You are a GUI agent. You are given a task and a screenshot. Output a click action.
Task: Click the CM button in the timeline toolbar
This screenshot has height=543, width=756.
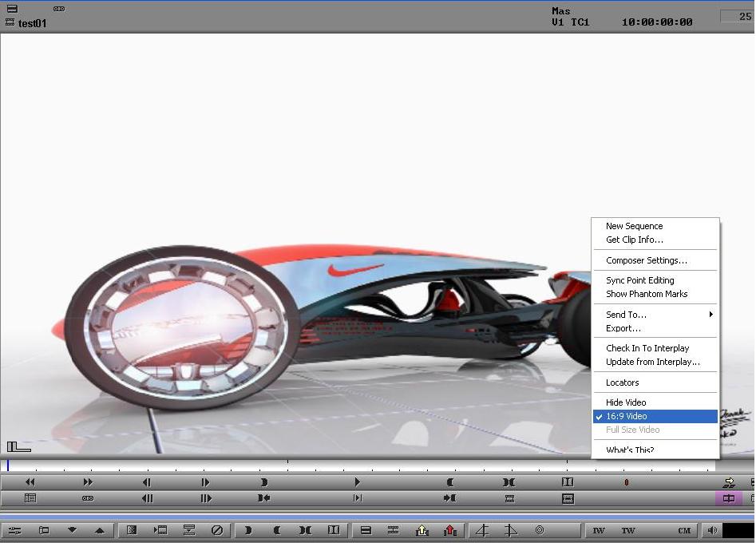(x=684, y=530)
